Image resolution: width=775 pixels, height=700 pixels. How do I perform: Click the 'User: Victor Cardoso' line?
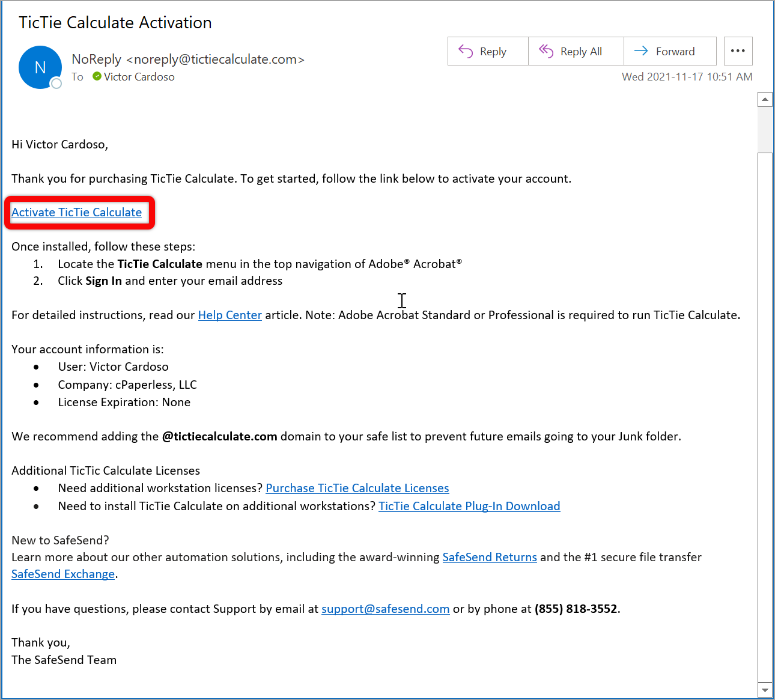114,367
